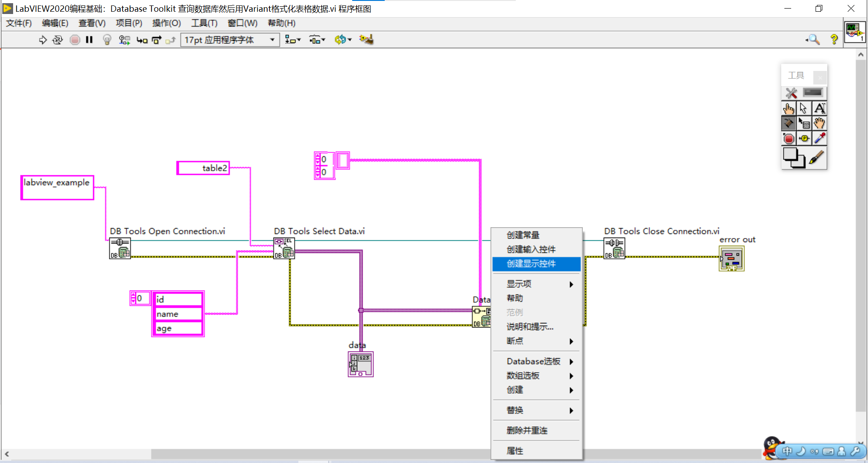Image resolution: width=868 pixels, height=463 pixels.
Task: Toggle Retain Wire Values
Action: 124,40
